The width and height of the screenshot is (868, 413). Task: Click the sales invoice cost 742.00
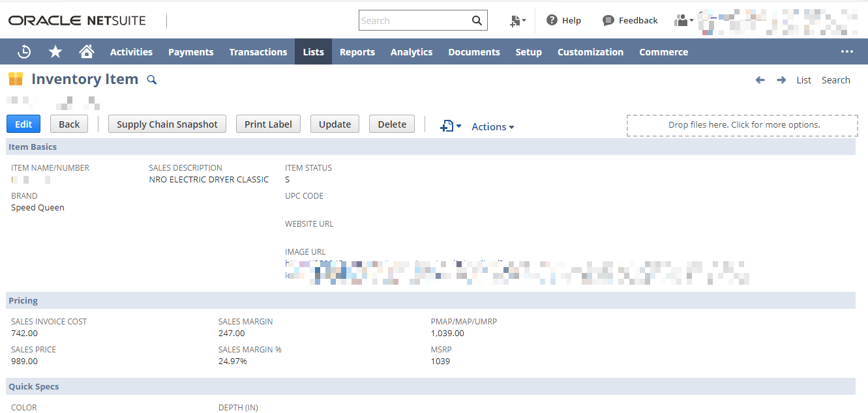click(24, 333)
